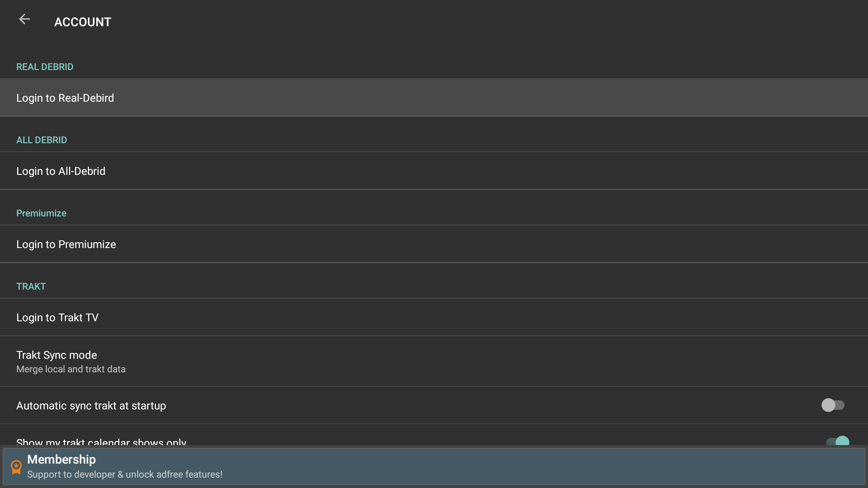Open Trakt Sync mode setting
The width and height of the screenshot is (868, 488).
434,361
